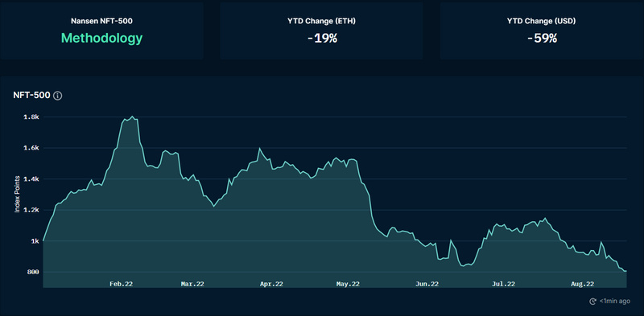Image resolution: width=644 pixels, height=316 pixels.
Task: Click the 1k y-axis label
Action: pos(35,241)
